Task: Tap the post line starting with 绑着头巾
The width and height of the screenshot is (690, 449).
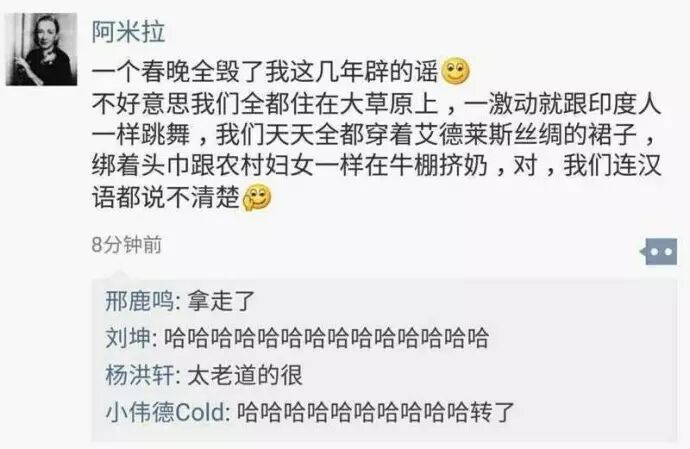Action: 377,166
